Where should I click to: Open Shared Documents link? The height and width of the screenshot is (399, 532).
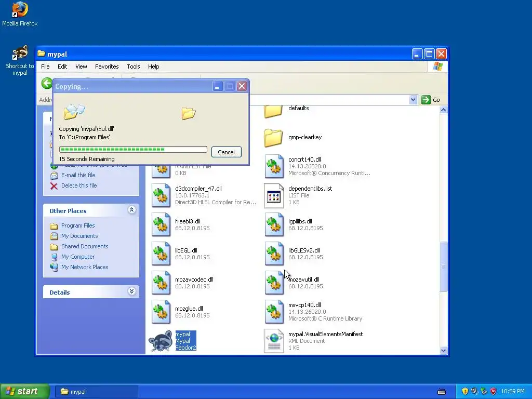coord(85,246)
